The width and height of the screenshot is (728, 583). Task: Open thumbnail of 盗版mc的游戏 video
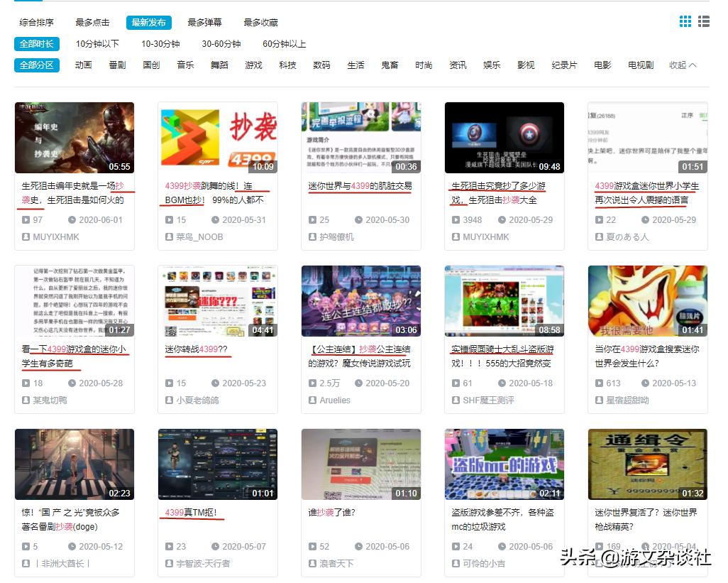tap(504, 464)
